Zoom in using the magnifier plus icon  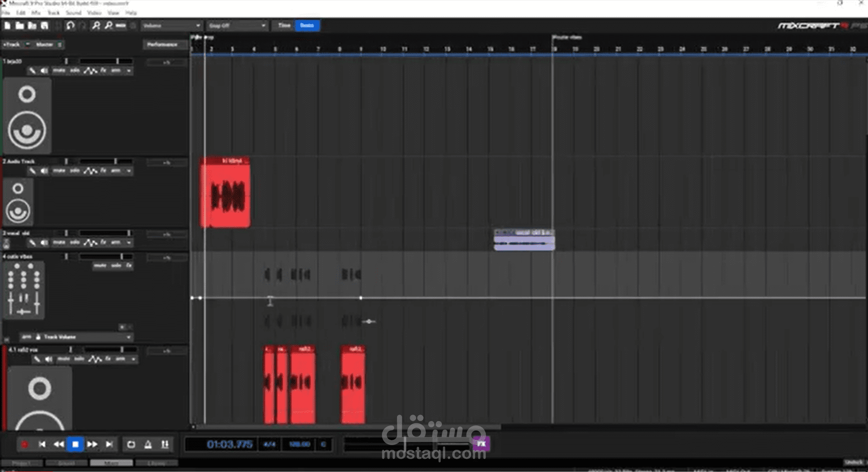pyautogui.click(x=96, y=26)
